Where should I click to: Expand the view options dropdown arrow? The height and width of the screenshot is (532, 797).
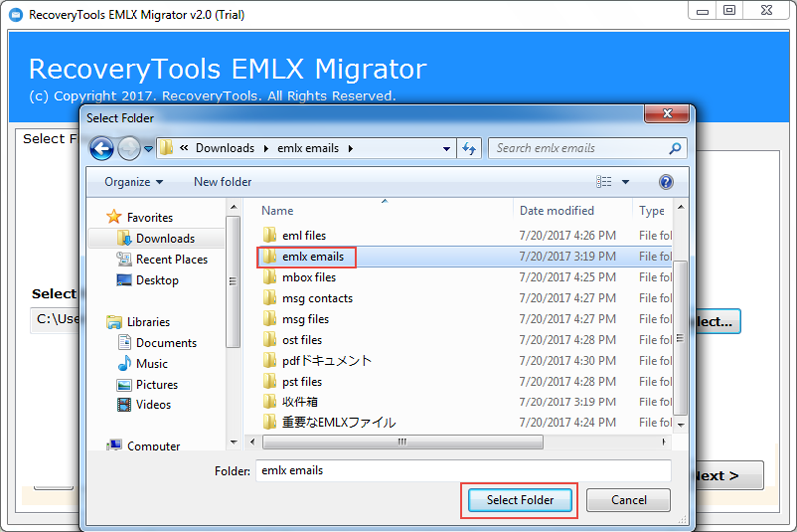626,182
